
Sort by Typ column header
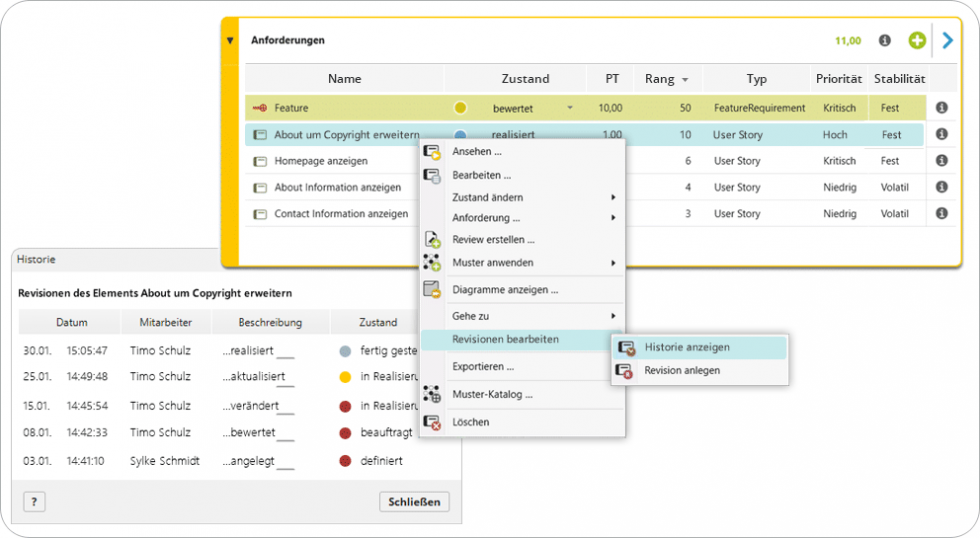pyautogui.click(x=756, y=79)
